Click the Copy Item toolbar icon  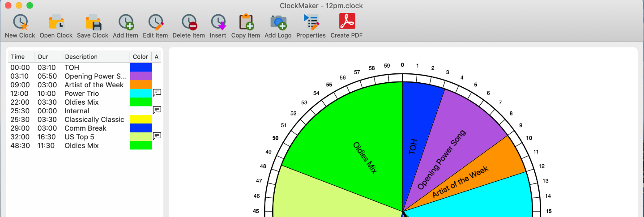pos(246,22)
